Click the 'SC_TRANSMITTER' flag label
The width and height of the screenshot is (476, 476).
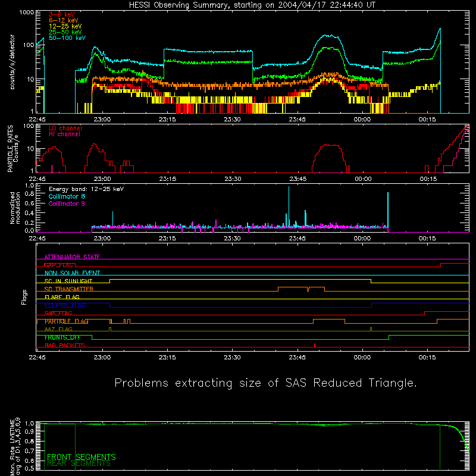tap(69, 289)
